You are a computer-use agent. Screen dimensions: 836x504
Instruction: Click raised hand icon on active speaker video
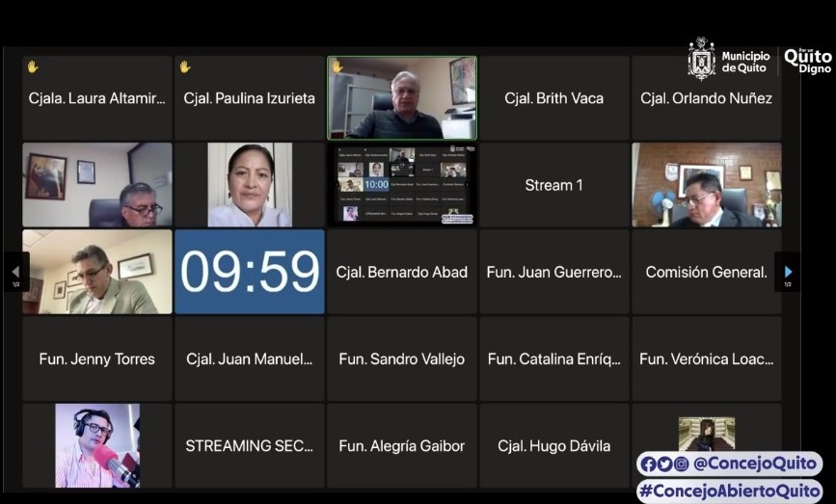tap(337, 66)
